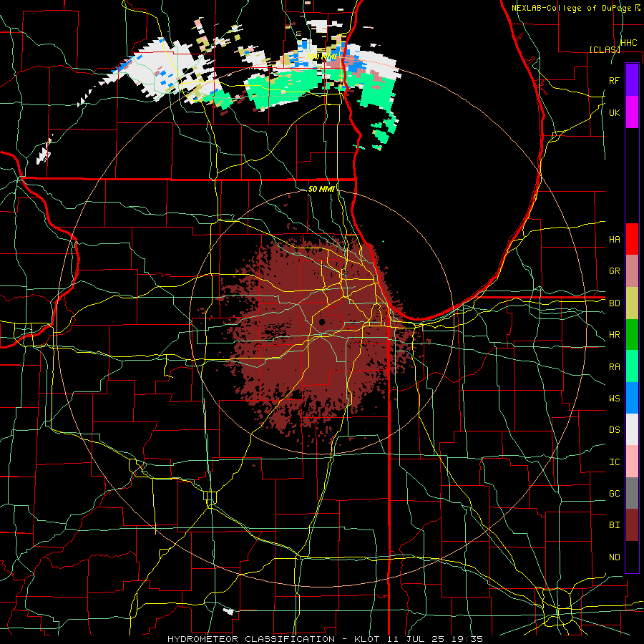Pick the gray GC legend swatch

pyautogui.click(x=632, y=493)
